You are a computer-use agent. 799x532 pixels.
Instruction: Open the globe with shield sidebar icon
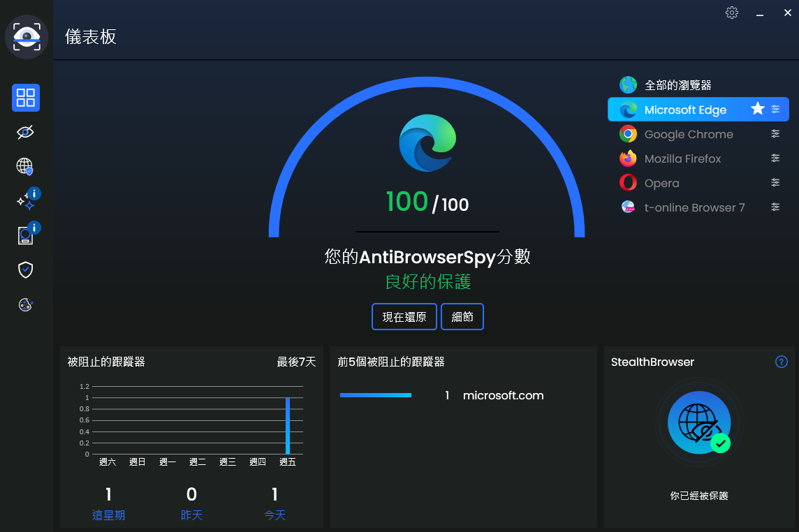tap(25, 166)
